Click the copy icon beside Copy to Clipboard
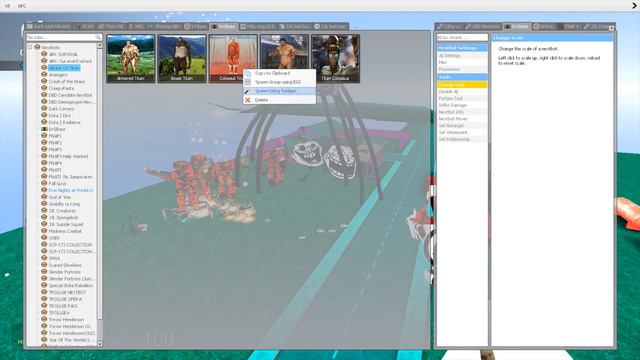This screenshot has width=640, height=360. click(248, 73)
